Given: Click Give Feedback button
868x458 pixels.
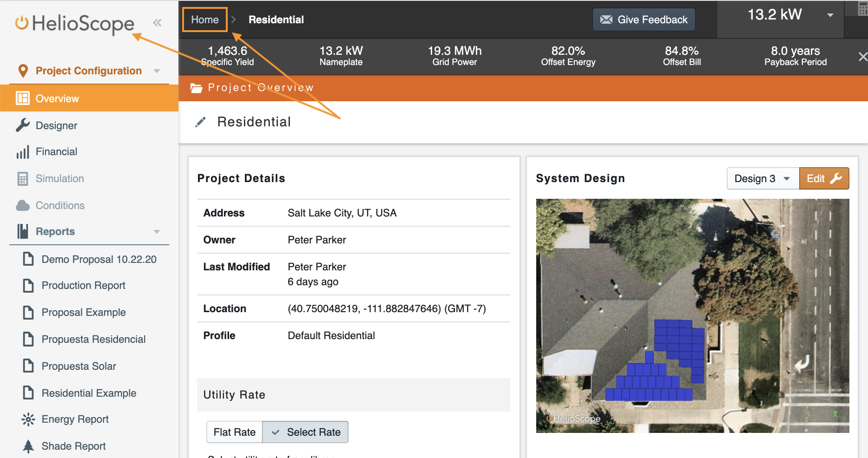Looking at the screenshot, I should pos(644,20).
